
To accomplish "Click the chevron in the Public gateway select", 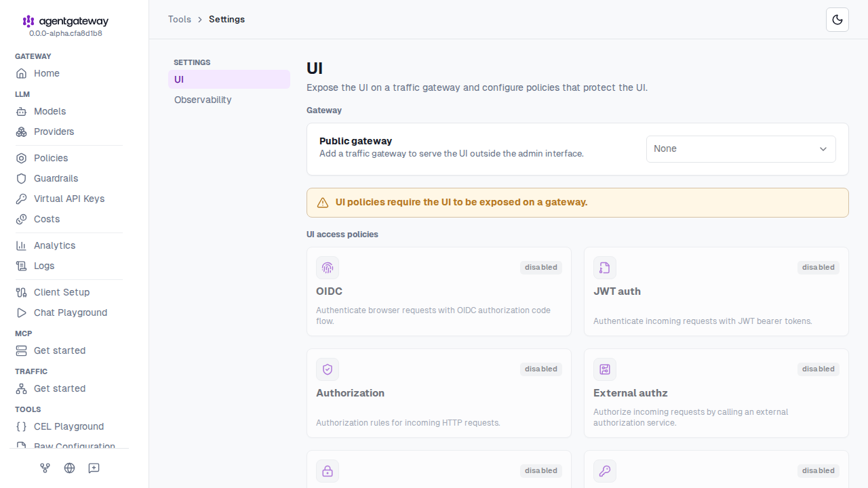I will [823, 149].
